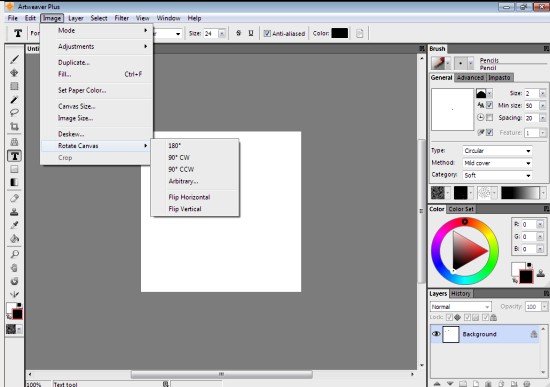
Task: Select the Zoom magnifier tool
Action: 14,254
